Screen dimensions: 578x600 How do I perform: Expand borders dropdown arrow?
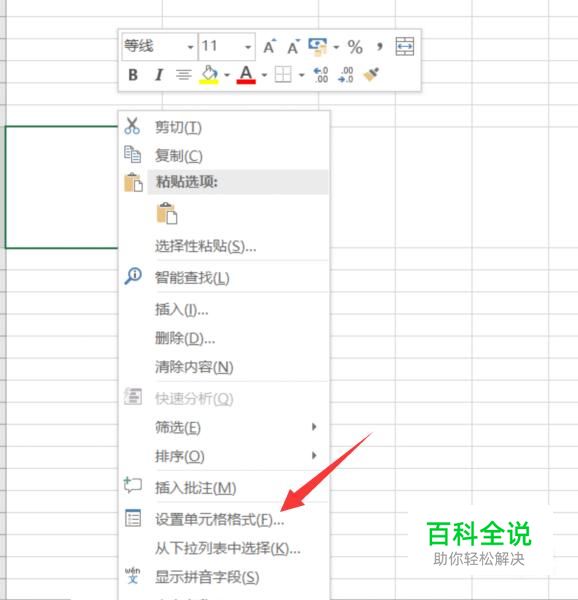(301, 75)
